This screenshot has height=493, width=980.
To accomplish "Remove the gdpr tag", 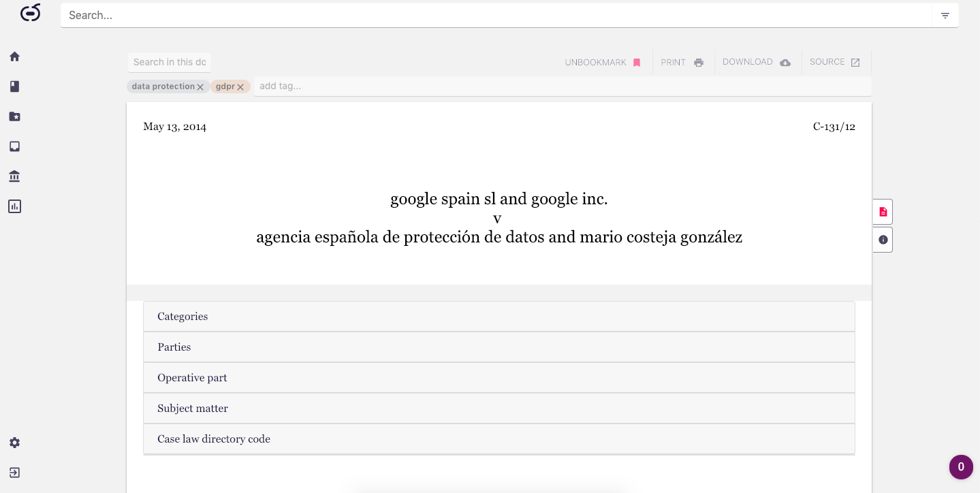I will click(240, 87).
